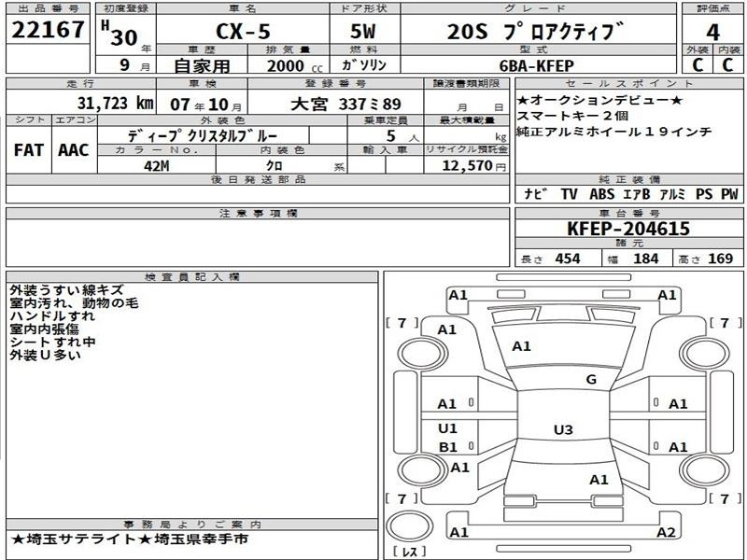Screen dimensions: 747x560
Task: Click the note 外装U多い
Action: click(x=45, y=355)
